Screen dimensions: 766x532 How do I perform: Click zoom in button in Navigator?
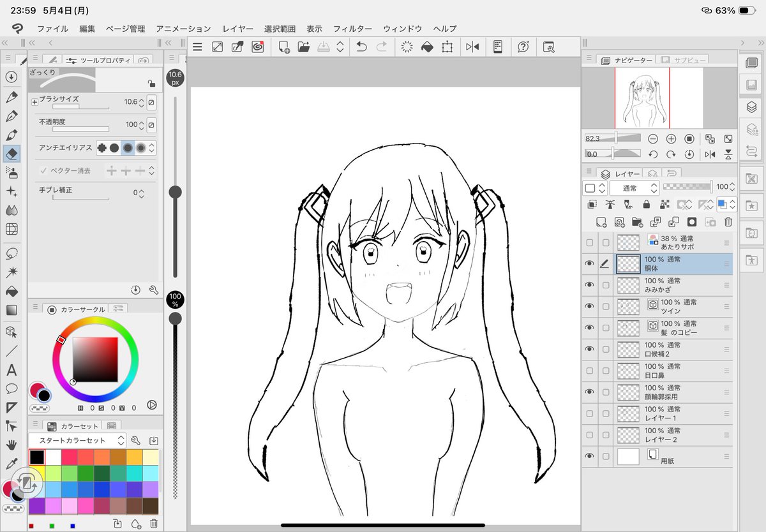(x=671, y=138)
